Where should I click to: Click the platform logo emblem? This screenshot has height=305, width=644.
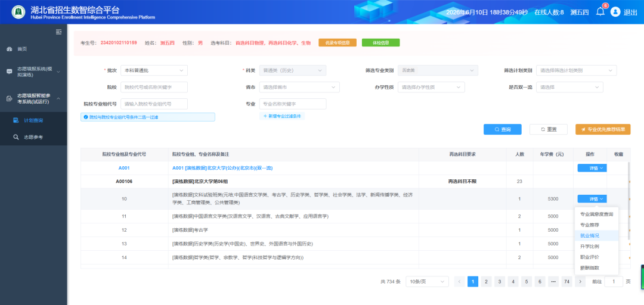pyautogui.click(x=18, y=12)
